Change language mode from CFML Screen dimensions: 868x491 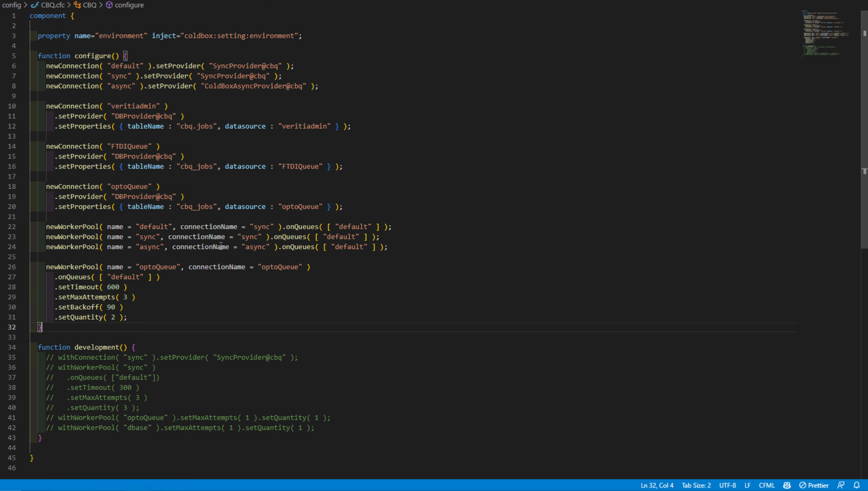tap(766, 485)
